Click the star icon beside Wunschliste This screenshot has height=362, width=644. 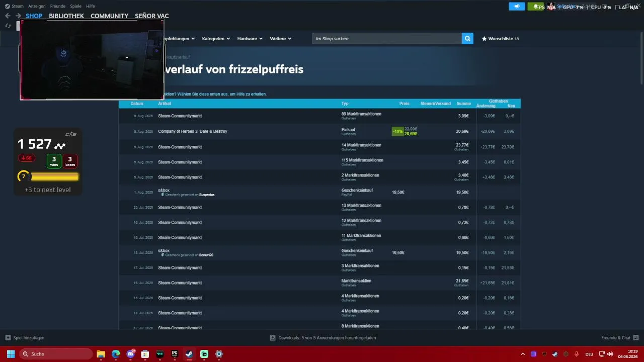(484, 39)
